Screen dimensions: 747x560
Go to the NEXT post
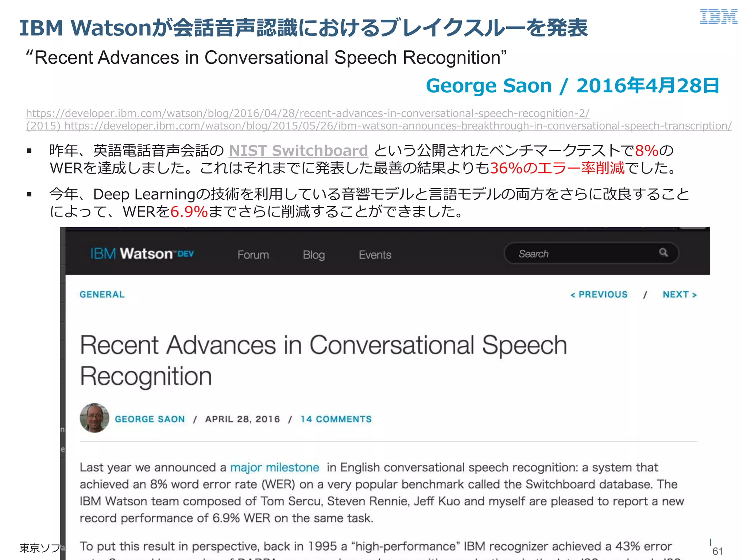click(x=680, y=294)
